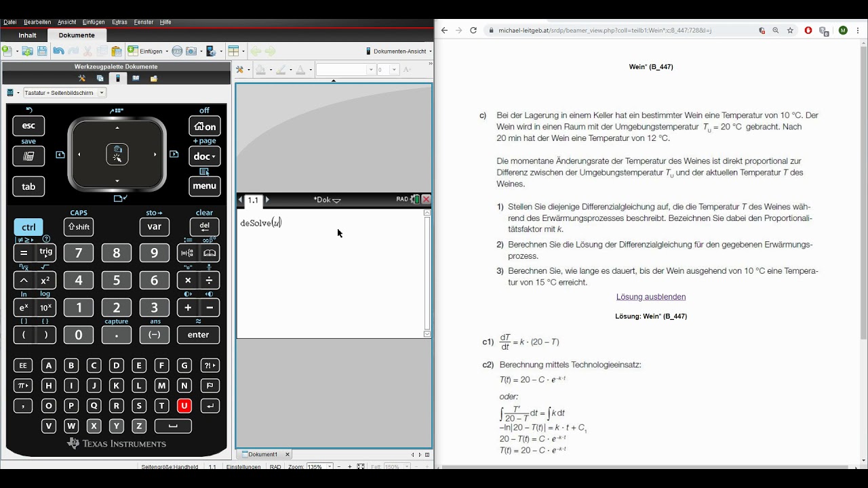This screenshot has width=868, height=488.
Task: Click Einstellungen in the status bar
Action: click(x=243, y=467)
